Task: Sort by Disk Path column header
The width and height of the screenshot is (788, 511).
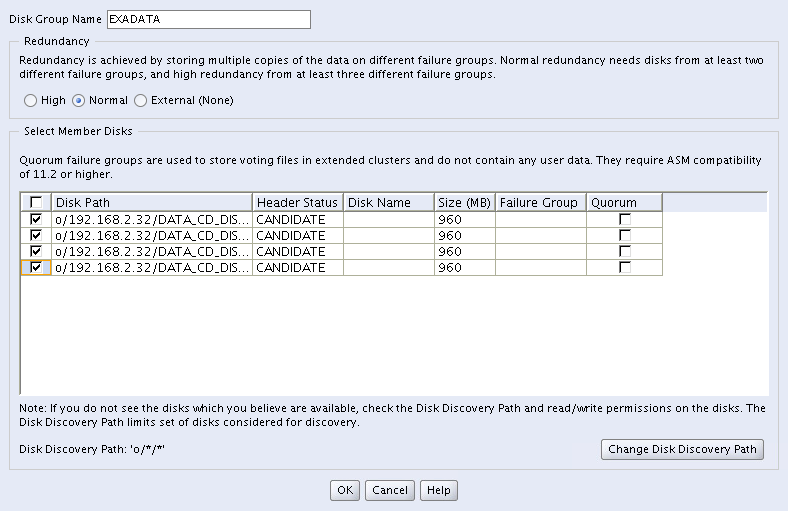Action: coord(152,202)
